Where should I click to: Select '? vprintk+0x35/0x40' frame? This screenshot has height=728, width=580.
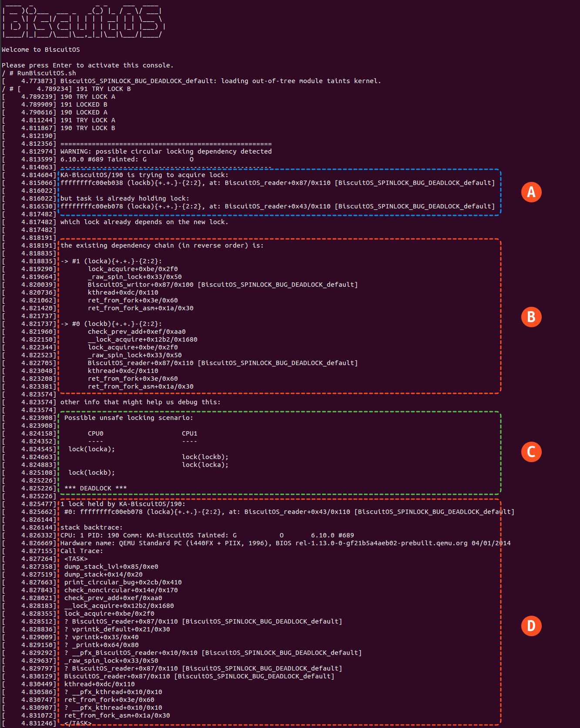101,637
